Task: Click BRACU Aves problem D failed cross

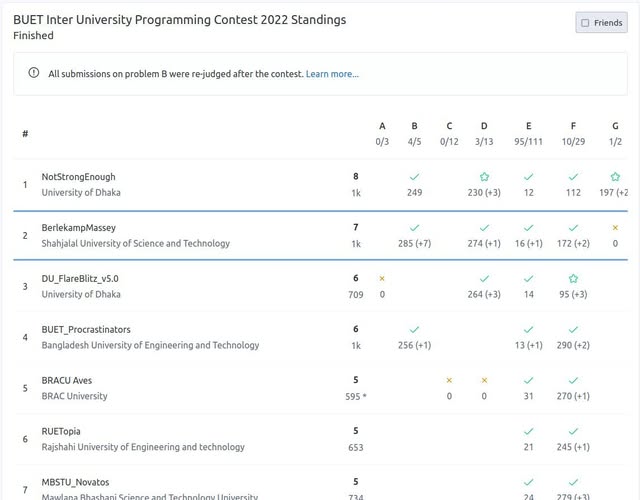Action: tap(484, 380)
